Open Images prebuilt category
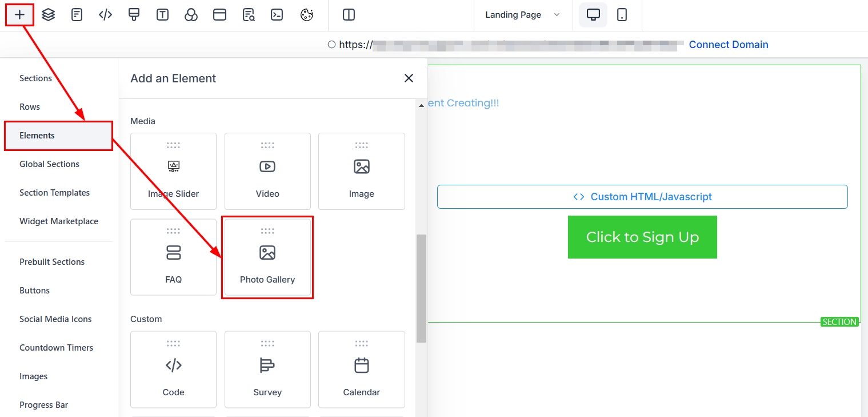Screen dimensions: 868x417 33,376
